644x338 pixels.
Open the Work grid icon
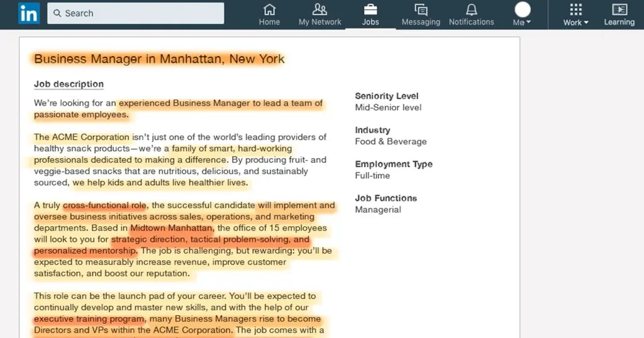(576, 9)
